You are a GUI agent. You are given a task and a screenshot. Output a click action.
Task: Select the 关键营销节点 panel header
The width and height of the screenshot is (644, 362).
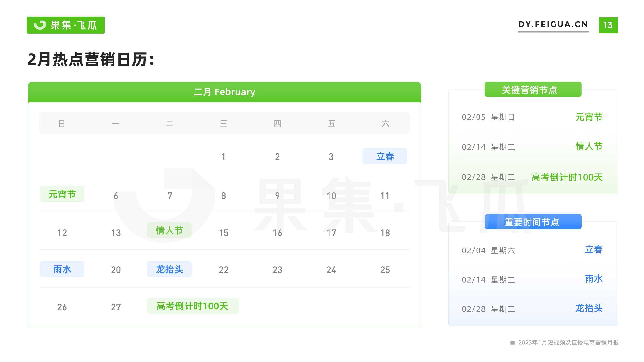tap(533, 90)
